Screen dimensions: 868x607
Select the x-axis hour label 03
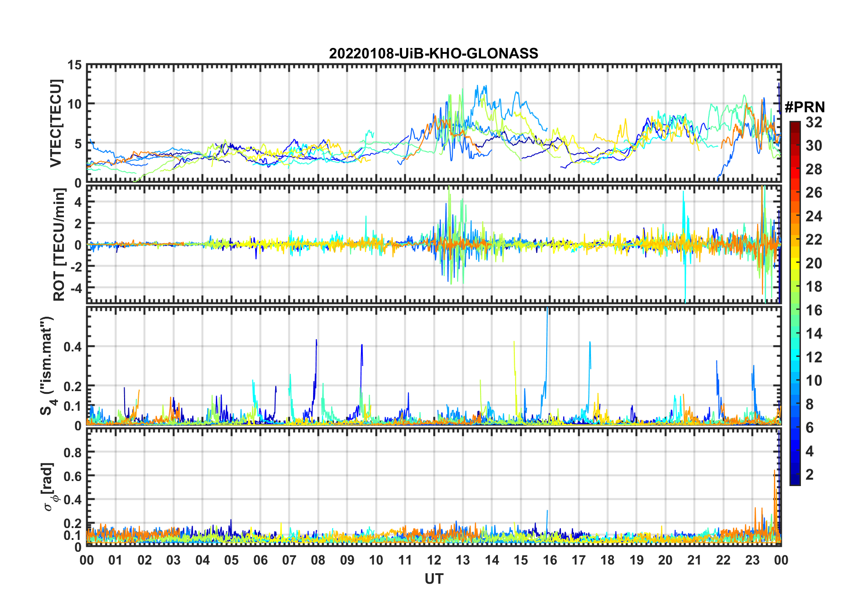point(173,560)
